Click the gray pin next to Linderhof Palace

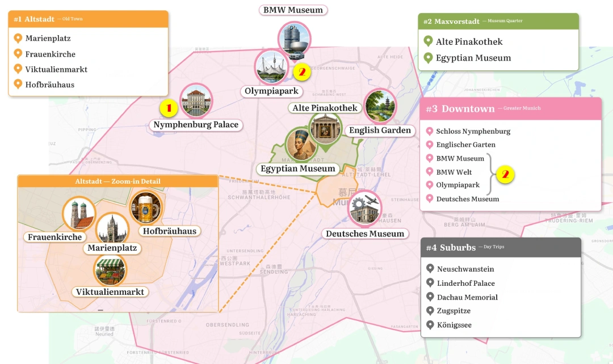point(430,283)
